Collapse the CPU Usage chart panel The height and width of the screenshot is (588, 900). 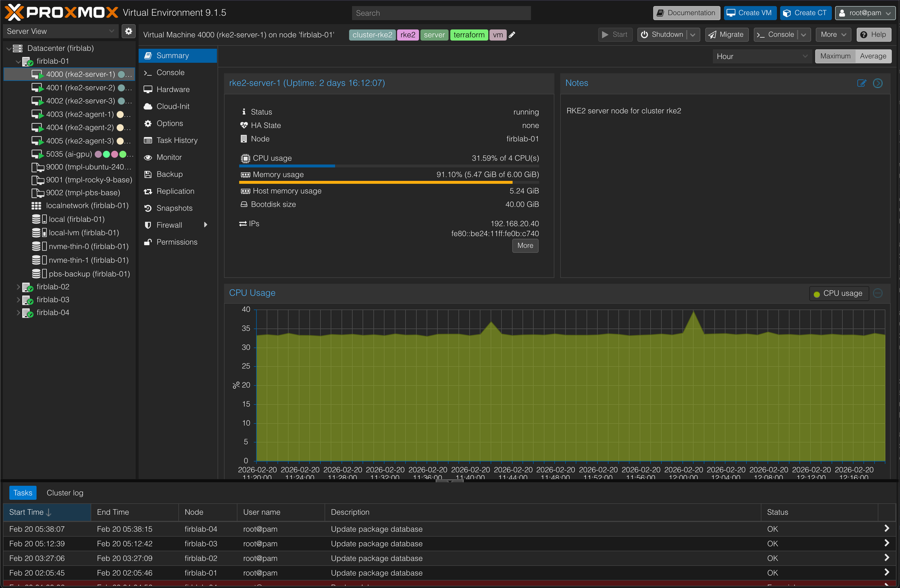tap(877, 293)
